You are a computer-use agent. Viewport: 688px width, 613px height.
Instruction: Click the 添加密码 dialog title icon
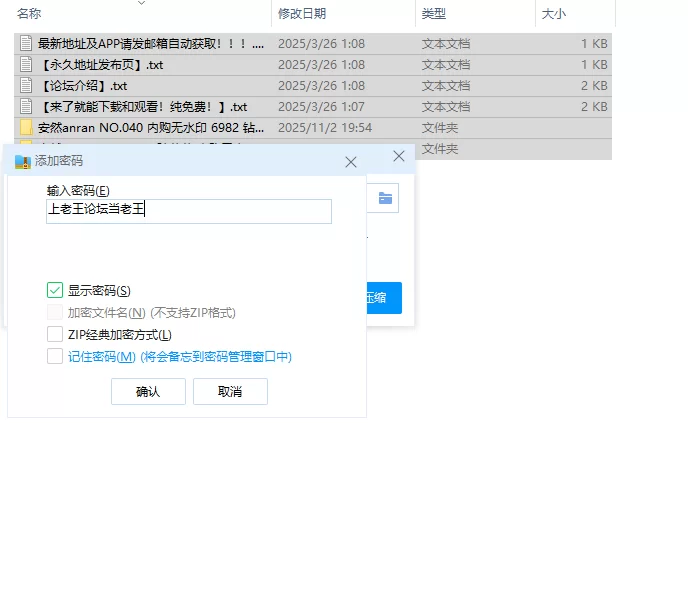[22, 161]
